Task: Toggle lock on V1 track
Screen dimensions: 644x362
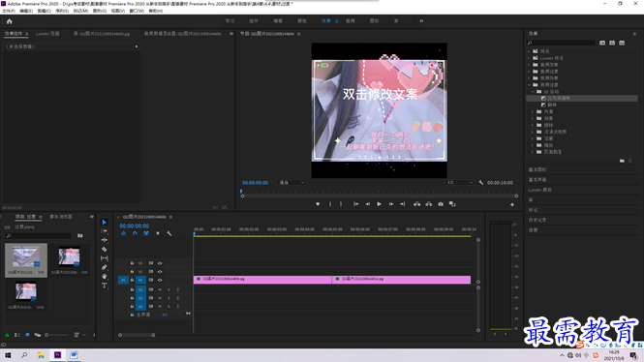Action: (132, 280)
